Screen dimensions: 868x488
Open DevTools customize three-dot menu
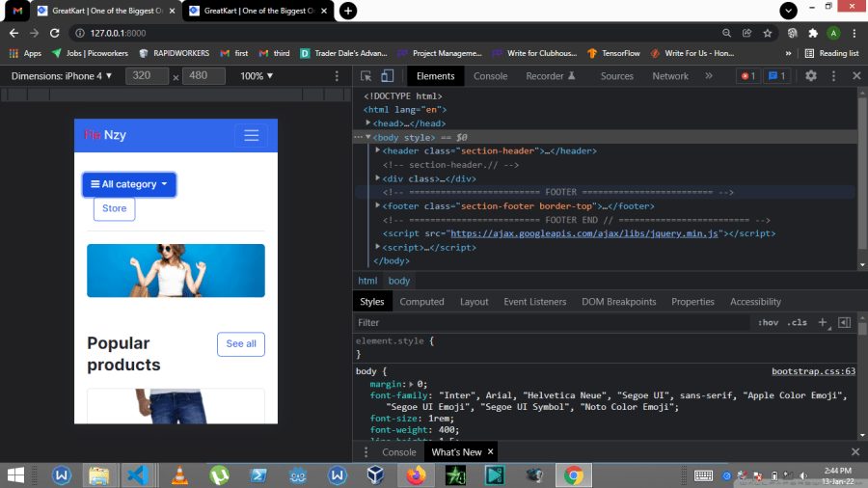(x=833, y=76)
